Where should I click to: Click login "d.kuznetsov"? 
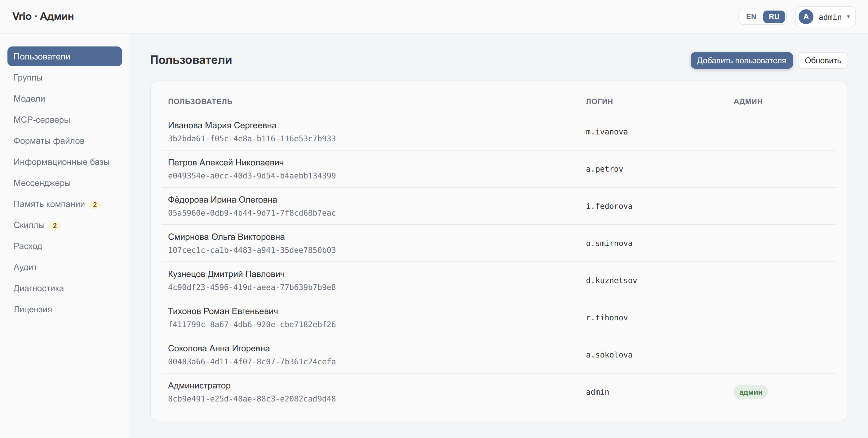(x=611, y=280)
